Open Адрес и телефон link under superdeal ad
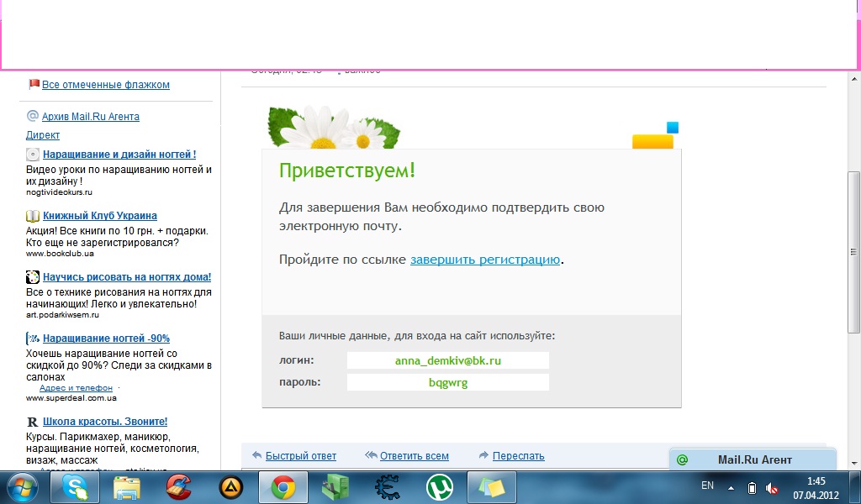The height and width of the screenshot is (504, 861). tap(76, 388)
